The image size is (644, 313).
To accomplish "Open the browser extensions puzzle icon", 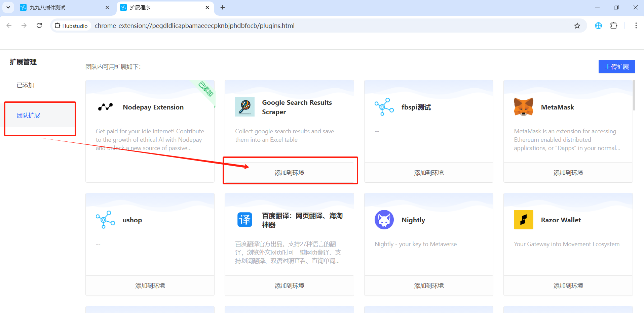I will [x=614, y=26].
